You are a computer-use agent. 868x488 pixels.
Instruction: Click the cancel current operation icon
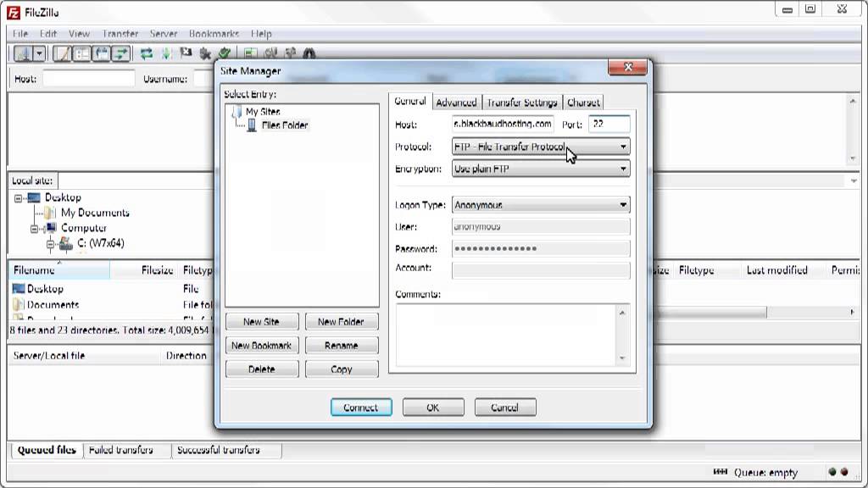pyautogui.click(x=186, y=53)
